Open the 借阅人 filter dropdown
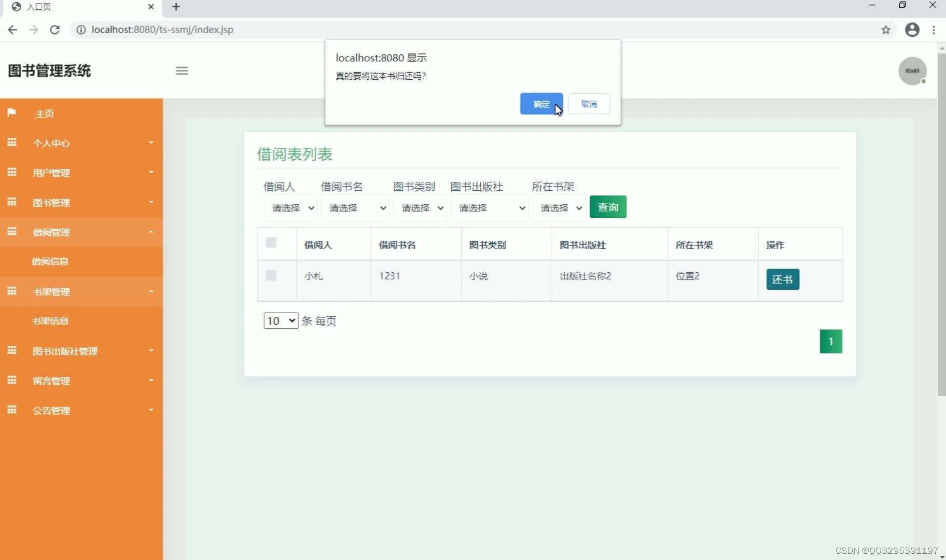The height and width of the screenshot is (560, 946). tap(290, 208)
